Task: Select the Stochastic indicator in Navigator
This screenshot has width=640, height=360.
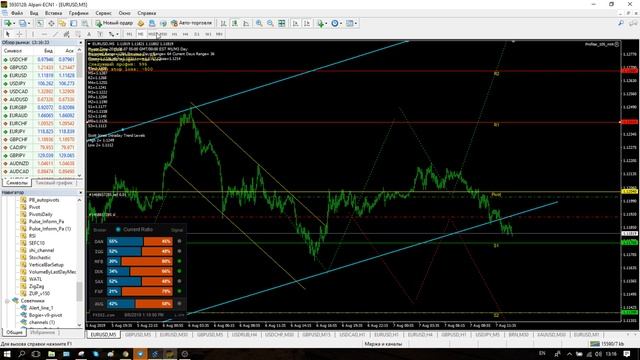Action: (x=40, y=258)
